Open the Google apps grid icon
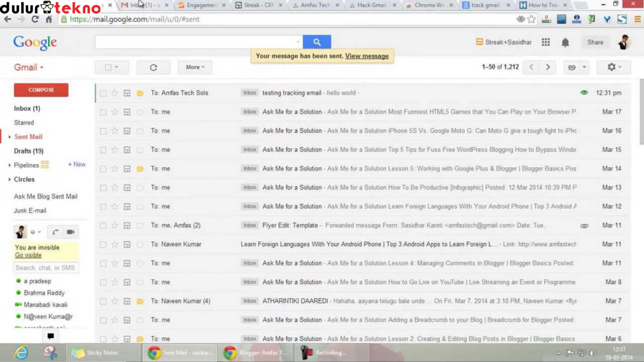Screen dimensions: 644x362 (x=546, y=42)
